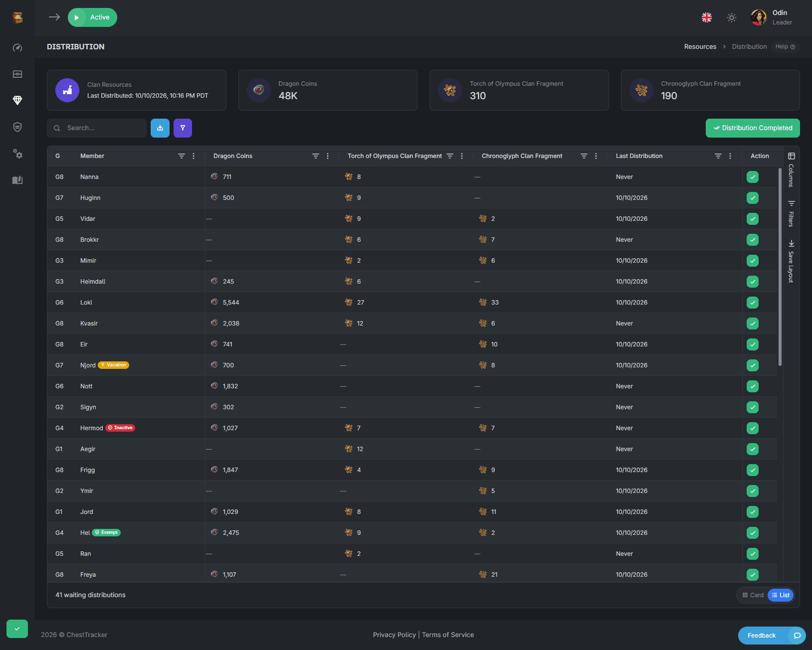Viewport: 812px width, 650px height.
Task: Click the Active status button
Action: click(92, 17)
